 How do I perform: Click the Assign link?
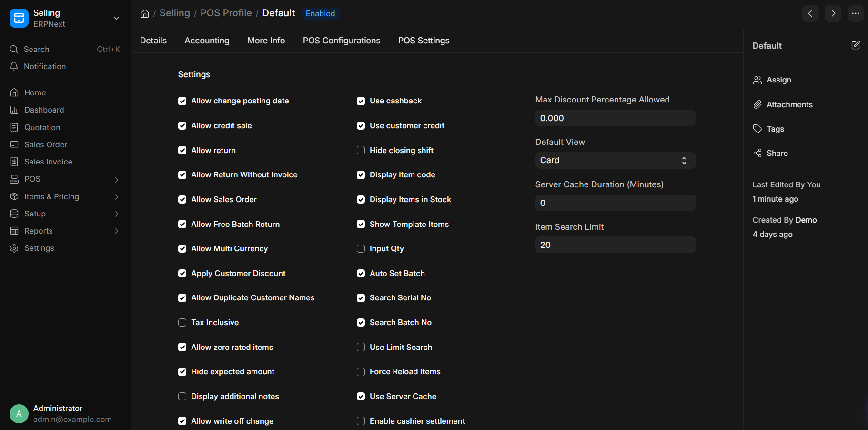pos(779,80)
